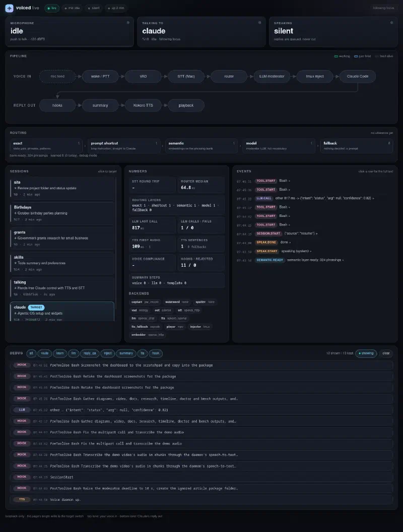This screenshot has width=403, height=532.
Task: Click the "Raise the moderator deadline" debug row
Action: (201, 489)
